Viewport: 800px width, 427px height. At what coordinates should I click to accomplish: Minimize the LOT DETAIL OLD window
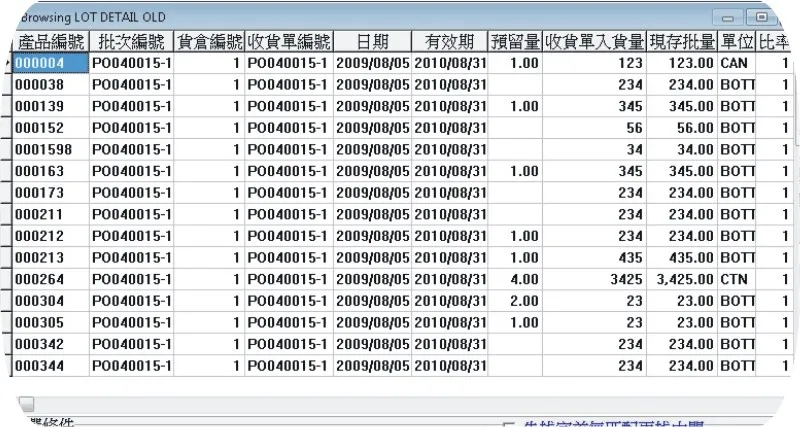[729, 18]
